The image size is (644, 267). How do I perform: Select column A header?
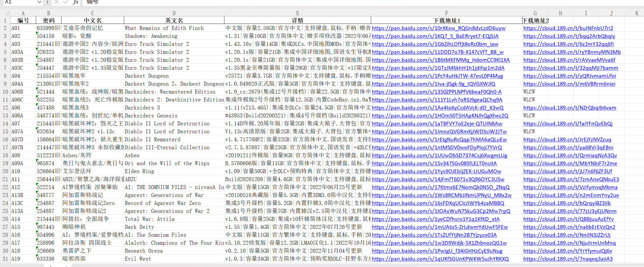[23, 13]
